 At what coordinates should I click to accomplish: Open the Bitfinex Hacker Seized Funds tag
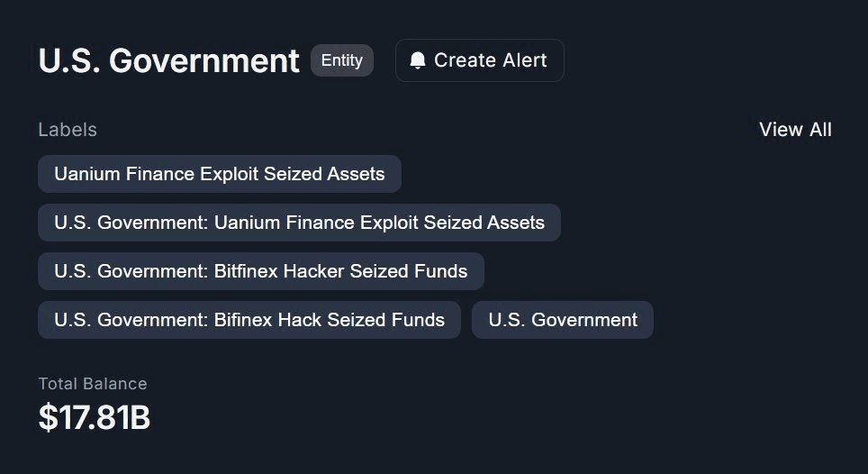tap(260, 271)
